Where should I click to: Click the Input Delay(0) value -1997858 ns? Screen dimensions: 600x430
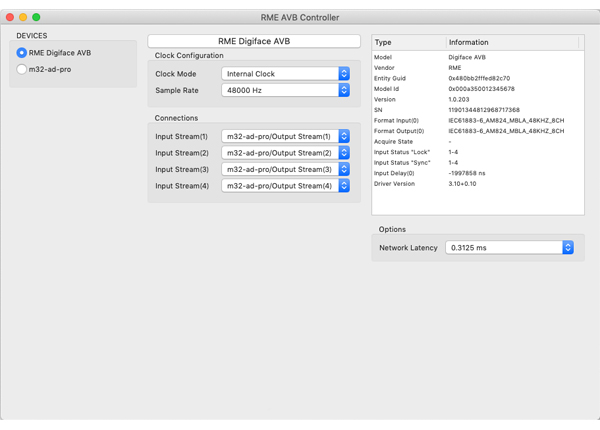point(467,173)
